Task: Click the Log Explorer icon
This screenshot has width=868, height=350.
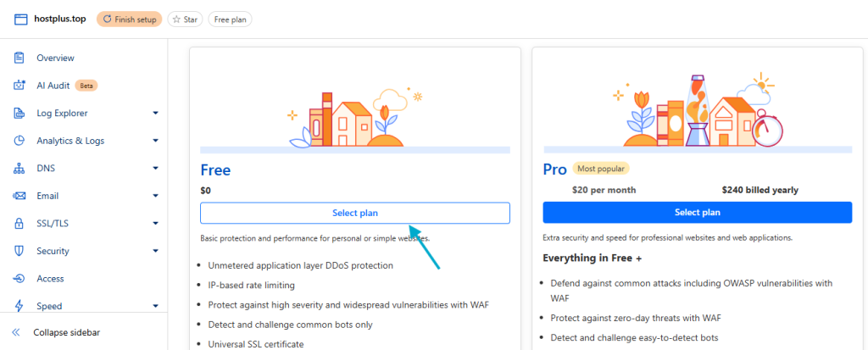Action: pyautogui.click(x=19, y=113)
